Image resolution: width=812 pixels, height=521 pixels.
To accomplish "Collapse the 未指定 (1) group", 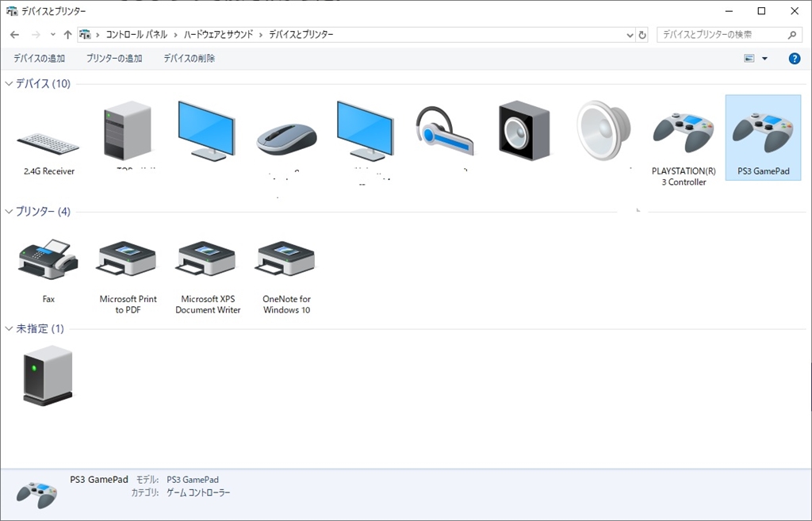I will point(8,328).
